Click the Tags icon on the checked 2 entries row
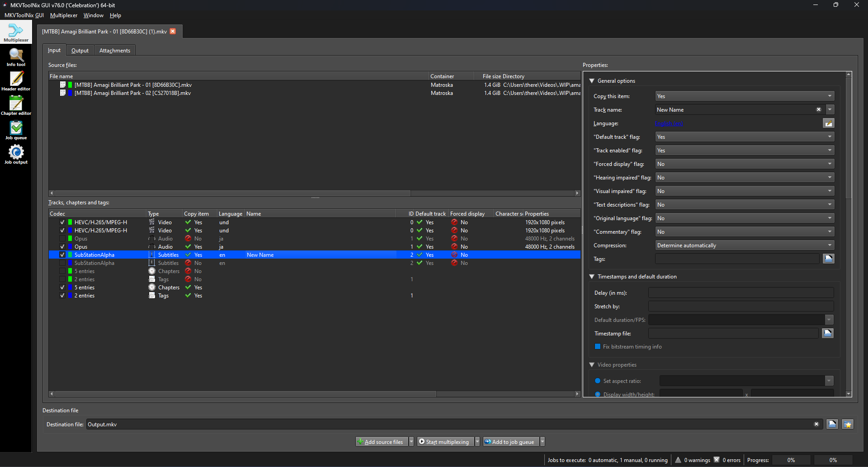The image size is (868, 467). tap(152, 295)
